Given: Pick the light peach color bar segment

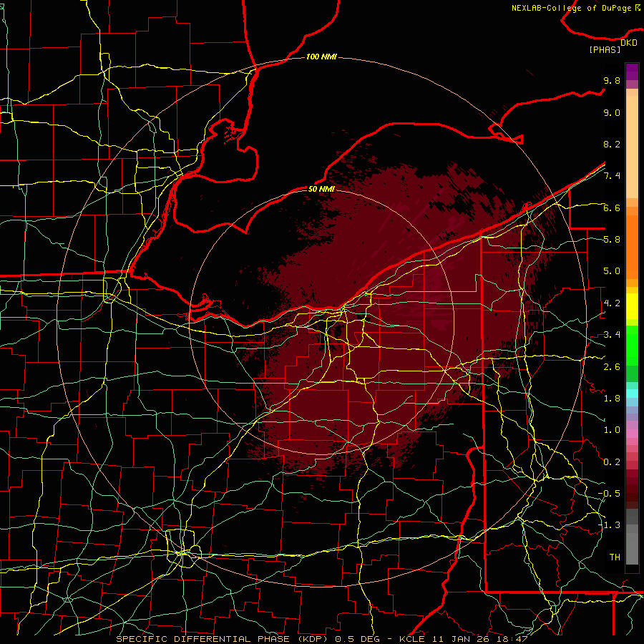Looking at the screenshot, I should pyautogui.click(x=632, y=148).
